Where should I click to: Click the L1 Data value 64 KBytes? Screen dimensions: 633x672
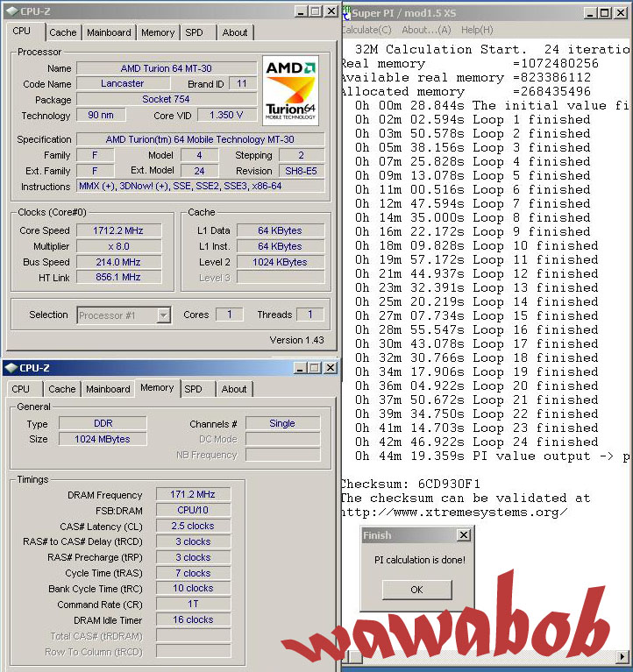click(x=280, y=230)
